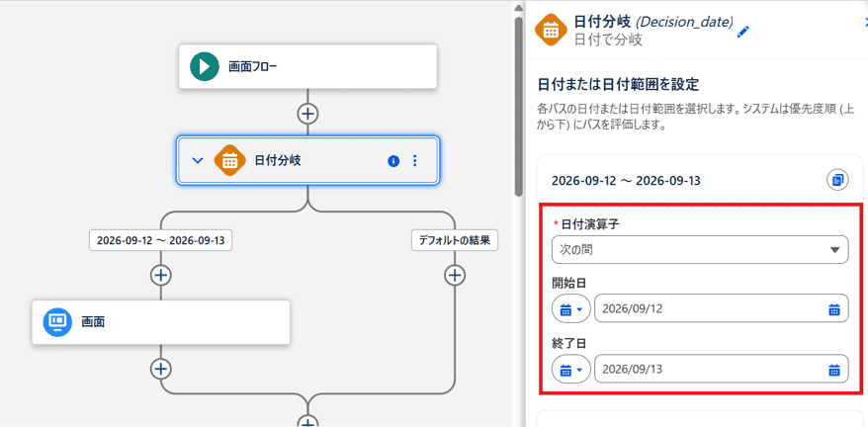Click the green play icon on 画面フロー node
Image resolution: width=868 pixels, height=427 pixels.
[205, 67]
